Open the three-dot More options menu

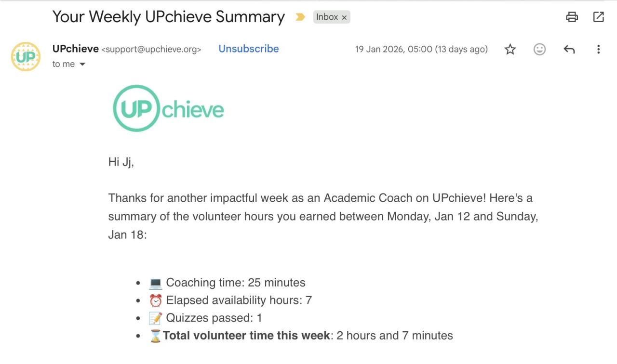(x=598, y=49)
